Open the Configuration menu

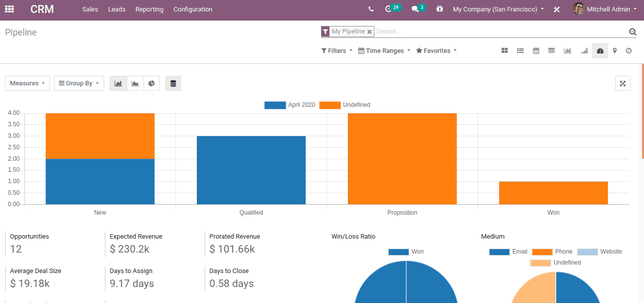click(193, 9)
